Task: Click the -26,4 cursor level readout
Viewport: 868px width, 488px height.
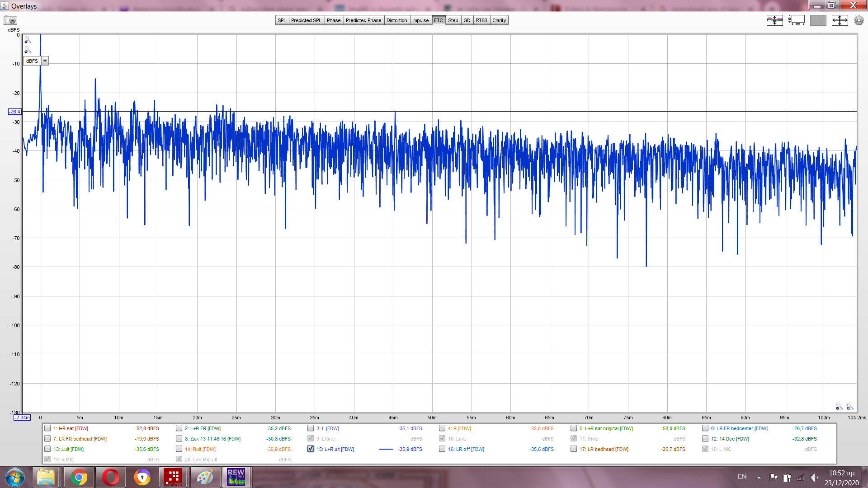Action: pos(14,112)
